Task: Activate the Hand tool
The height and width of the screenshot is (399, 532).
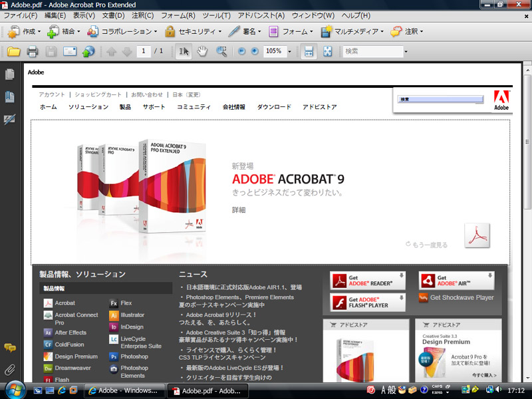Action: [x=202, y=51]
